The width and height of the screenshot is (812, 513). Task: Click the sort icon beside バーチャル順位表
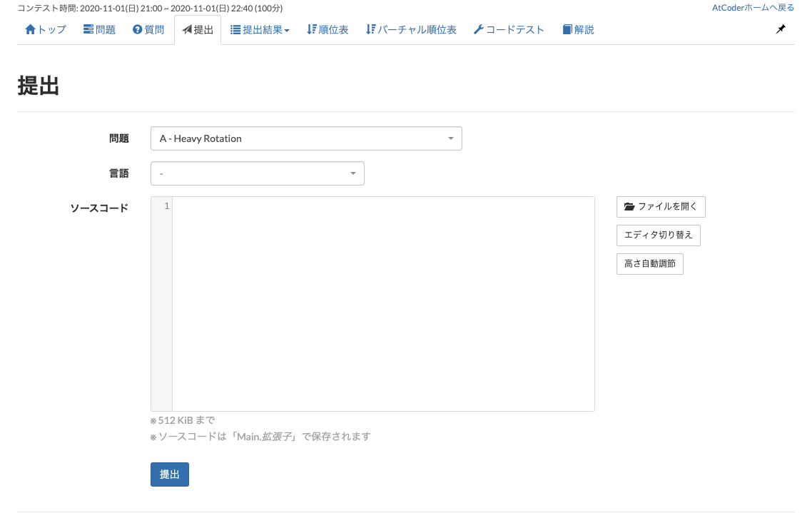click(x=370, y=29)
